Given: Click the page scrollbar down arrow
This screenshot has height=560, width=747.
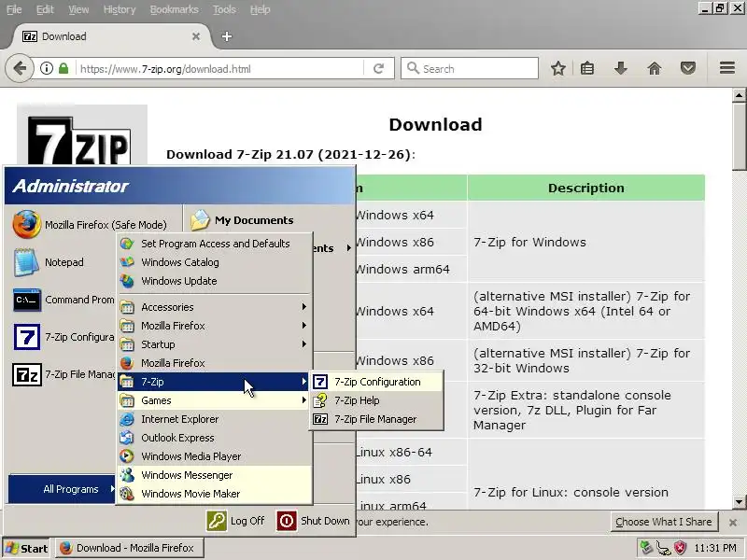Looking at the screenshot, I should (x=739, y=501).
